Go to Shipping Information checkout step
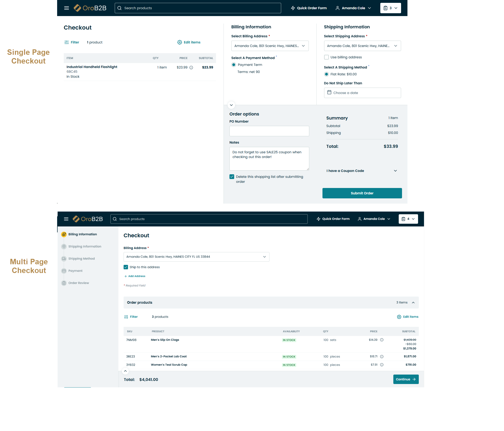Viewport: 504px width, 431px height. point(85,246)
